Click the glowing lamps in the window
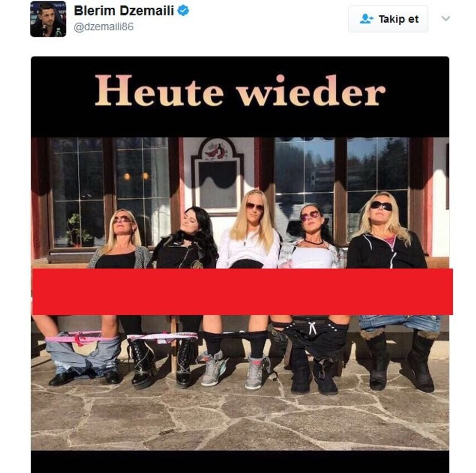 click(x=136, y=176)
